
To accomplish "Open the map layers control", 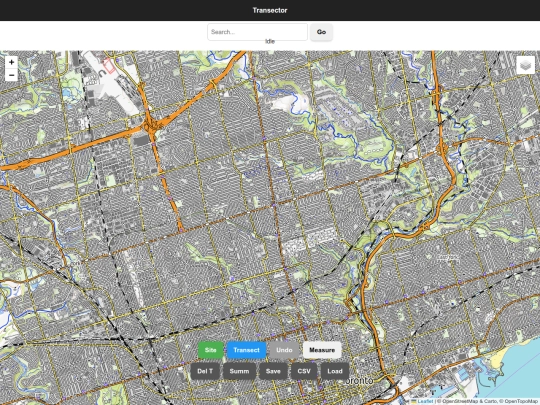I will tap(526, 65).
